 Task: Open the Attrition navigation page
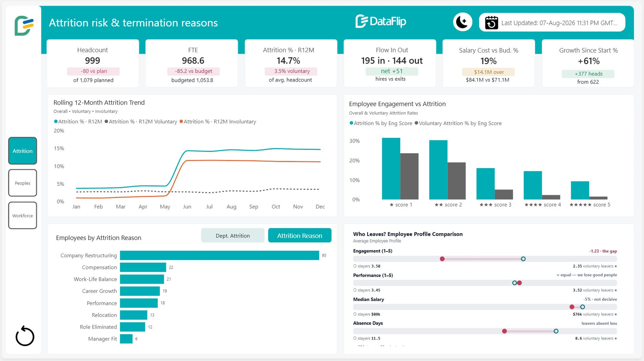point(23,151)
